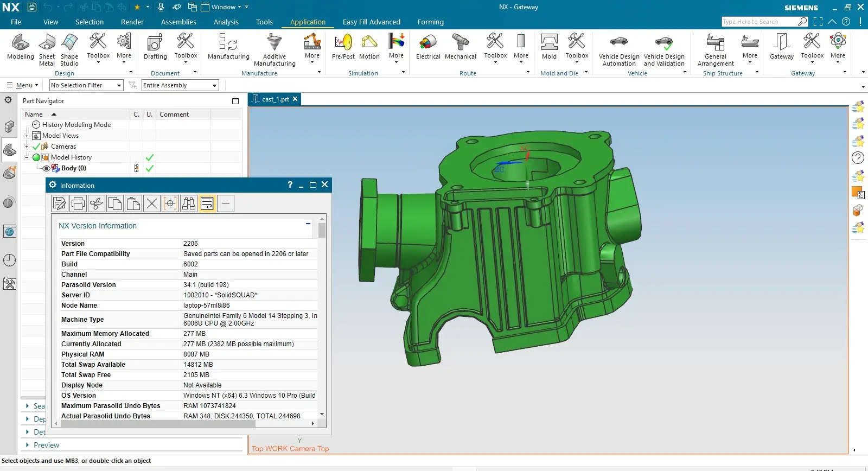868x471 pixels.
Task: Toggle the Type Filter icon in selection bar
Action: click(x=132, y=85)
